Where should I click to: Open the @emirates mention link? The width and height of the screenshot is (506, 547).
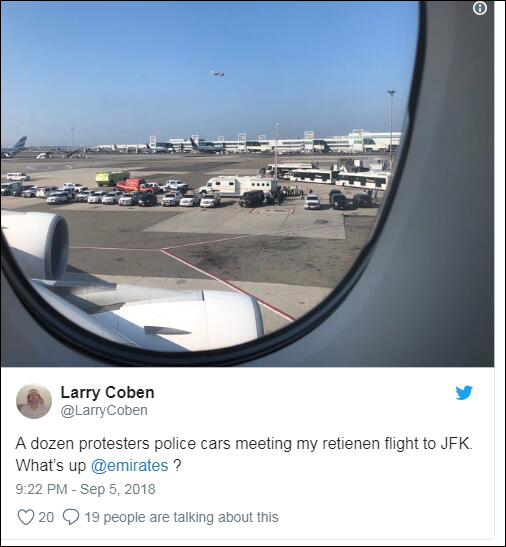pos(129,466)
